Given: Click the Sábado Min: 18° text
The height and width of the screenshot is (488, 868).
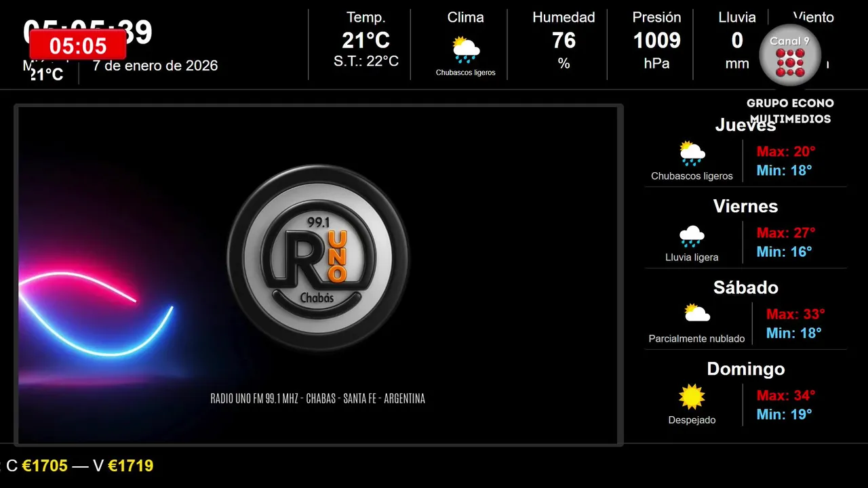Looking at the screenshot, I should [x=793, y=333].
